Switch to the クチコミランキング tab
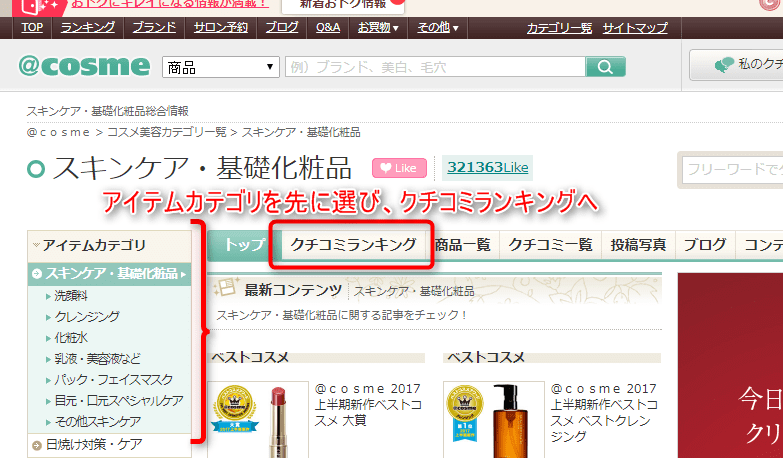Viewport: 783px width, 458px height. point(353,245)
